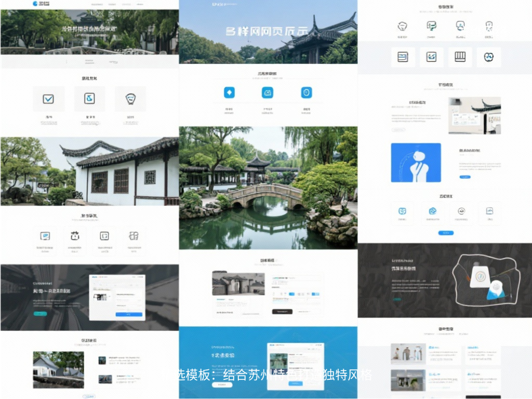The image size is (532, 399).
Task: Click the blue diamond square icon
Action: [229, 92]
